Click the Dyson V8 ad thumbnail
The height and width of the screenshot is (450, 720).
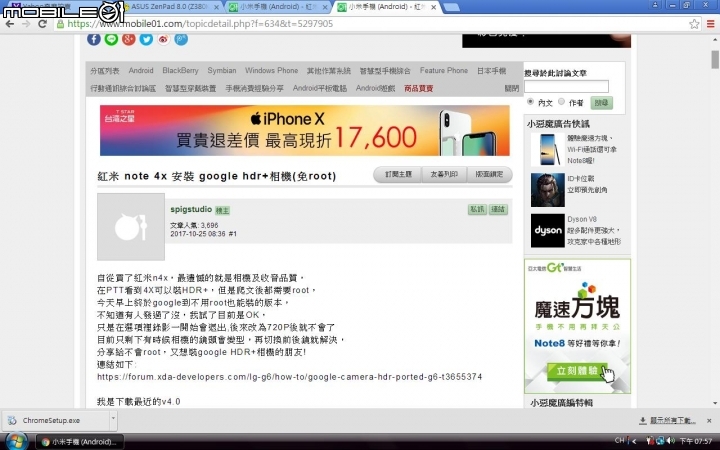[547, 231]
